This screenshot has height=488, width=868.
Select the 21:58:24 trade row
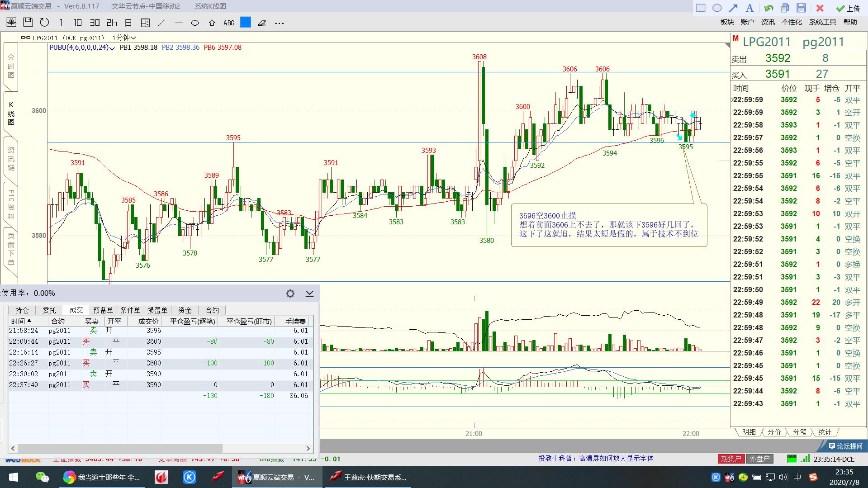pyautogui.click(x=161, y=331)
